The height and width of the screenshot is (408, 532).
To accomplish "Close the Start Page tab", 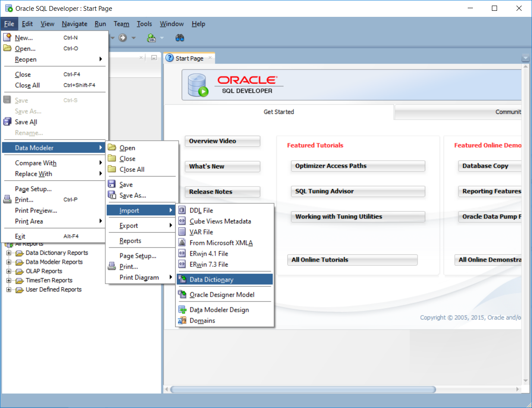I will 210,58.
